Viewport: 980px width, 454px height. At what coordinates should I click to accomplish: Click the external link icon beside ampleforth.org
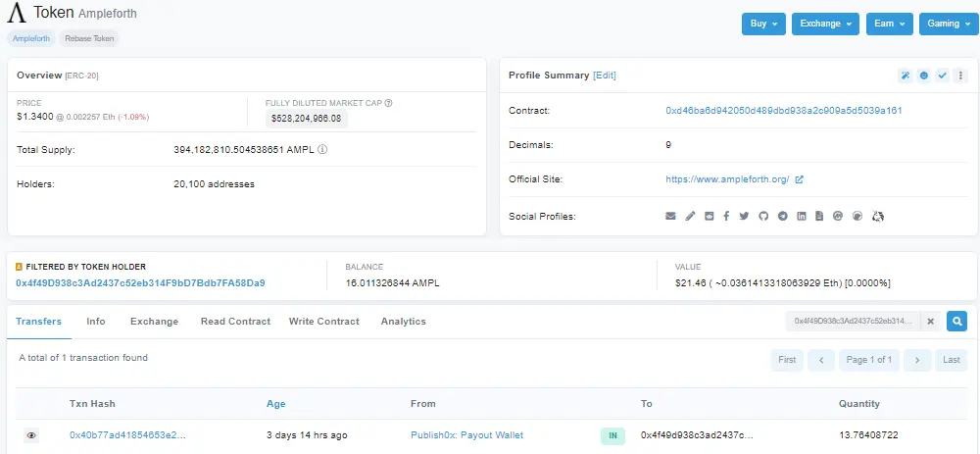point(799,179)
